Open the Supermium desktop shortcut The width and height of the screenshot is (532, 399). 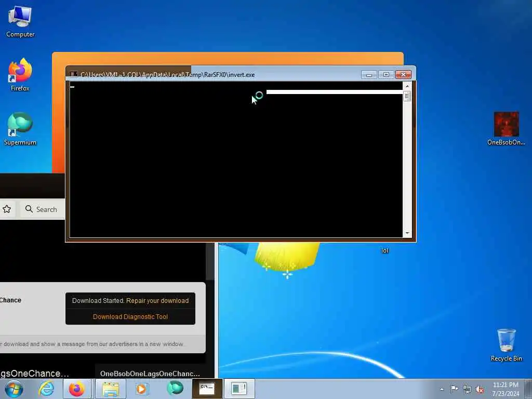pos(20,129)
